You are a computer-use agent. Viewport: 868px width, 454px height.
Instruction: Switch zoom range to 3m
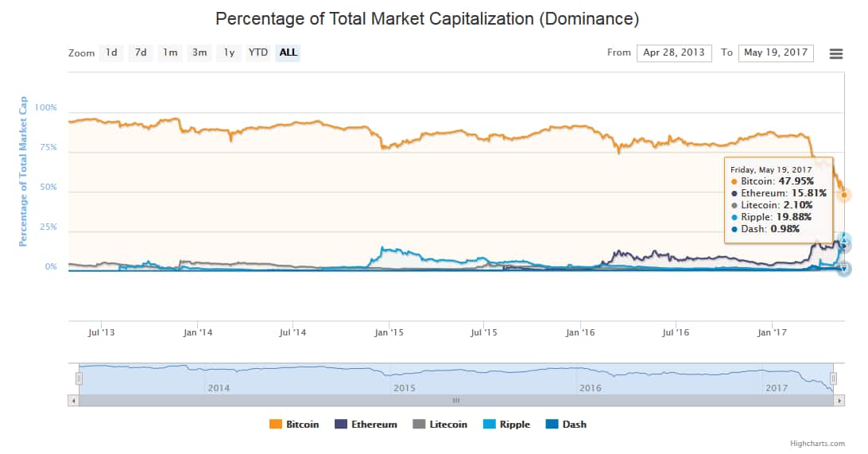pyautogui.click(x=199, y=53)
